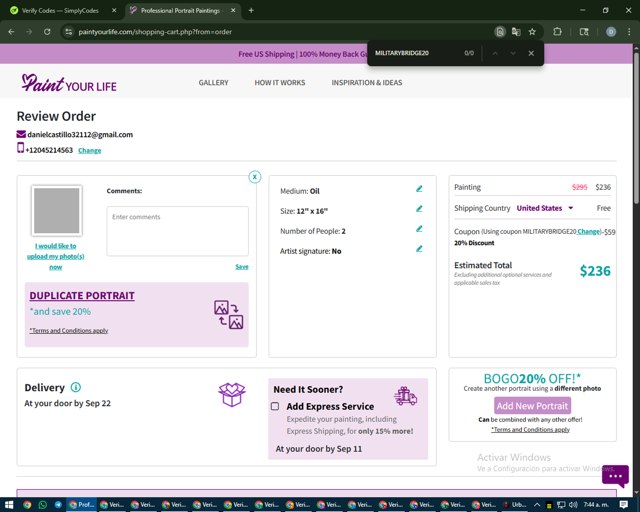
Task: Edit the Medium option with pencil icon
Action: pyautogui.click(x=419, y=189)
